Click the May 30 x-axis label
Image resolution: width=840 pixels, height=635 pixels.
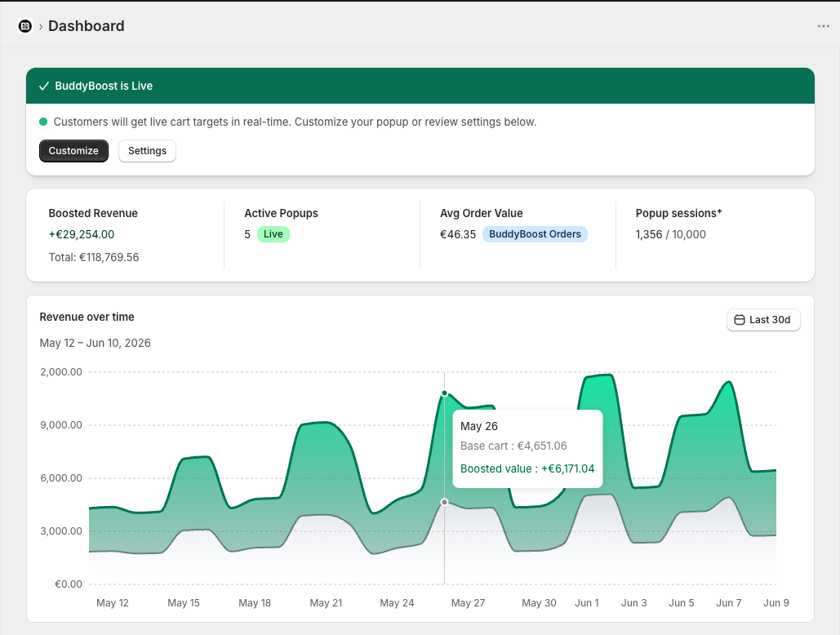pyautogui.click(x=540, y=603)
